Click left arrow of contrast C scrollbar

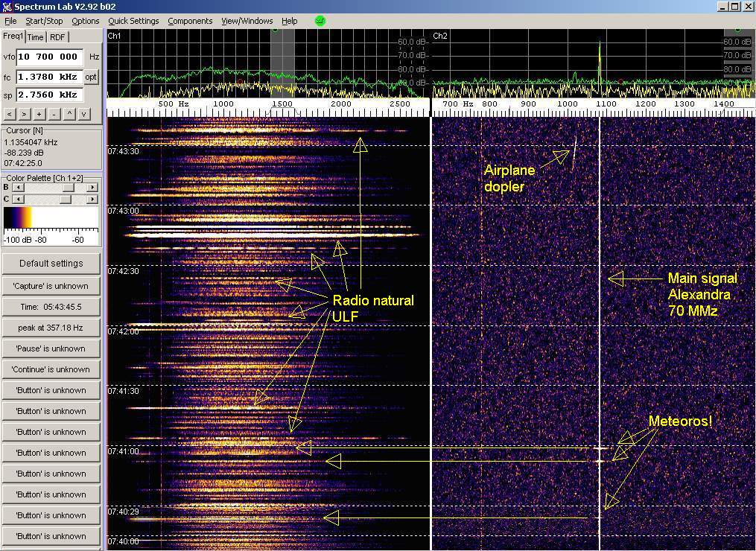(x=16, y=199)
